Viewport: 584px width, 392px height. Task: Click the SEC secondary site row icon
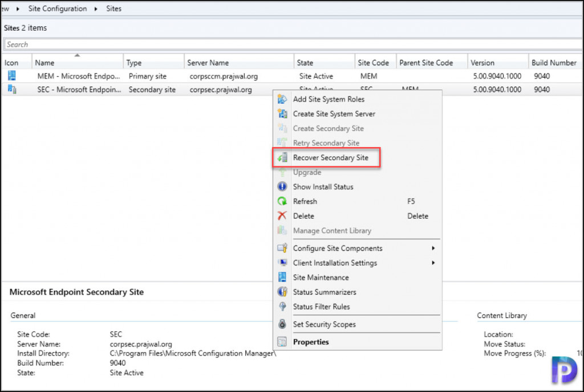12,89
